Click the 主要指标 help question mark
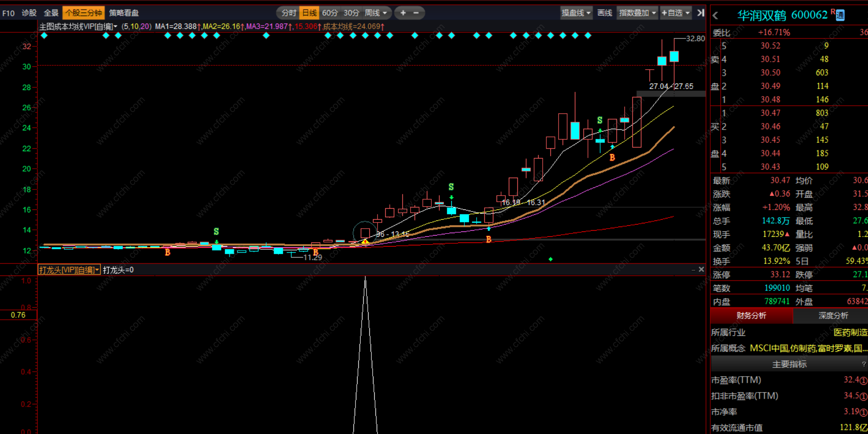868x434 pixels. (864, 364)
